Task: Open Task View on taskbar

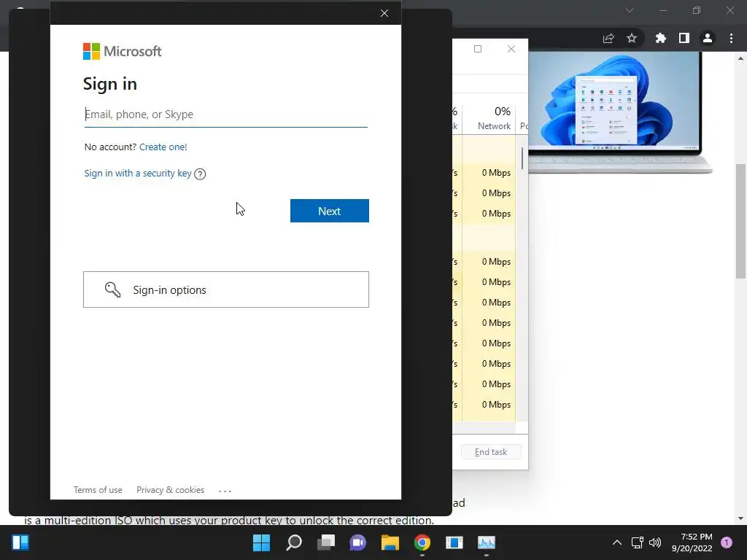Action: click(x=326, y=542)
